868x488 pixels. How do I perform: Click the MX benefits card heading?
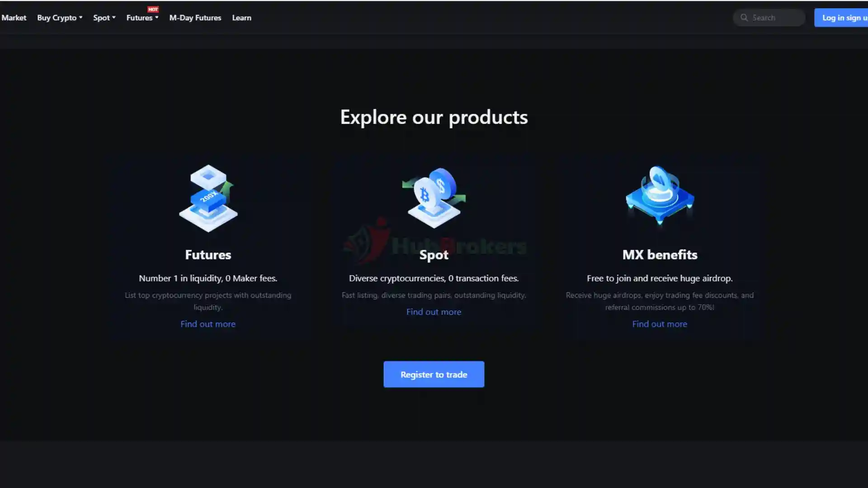(x=660, y=254)
